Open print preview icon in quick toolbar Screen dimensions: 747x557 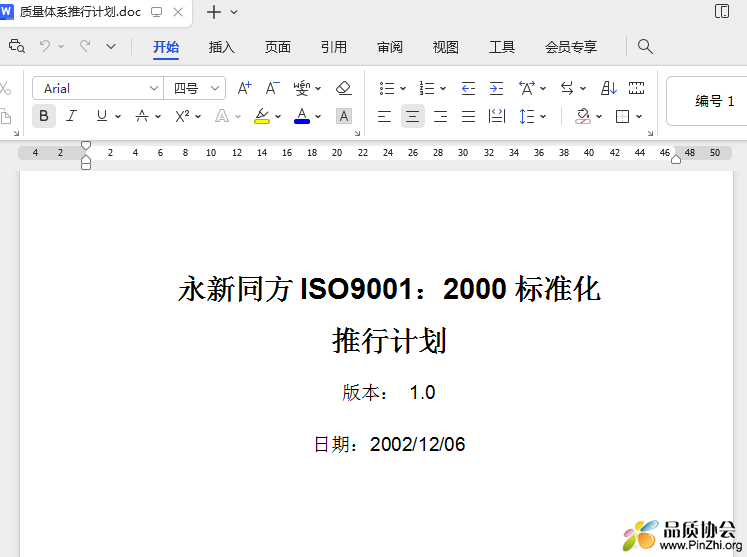pos(17,46)
